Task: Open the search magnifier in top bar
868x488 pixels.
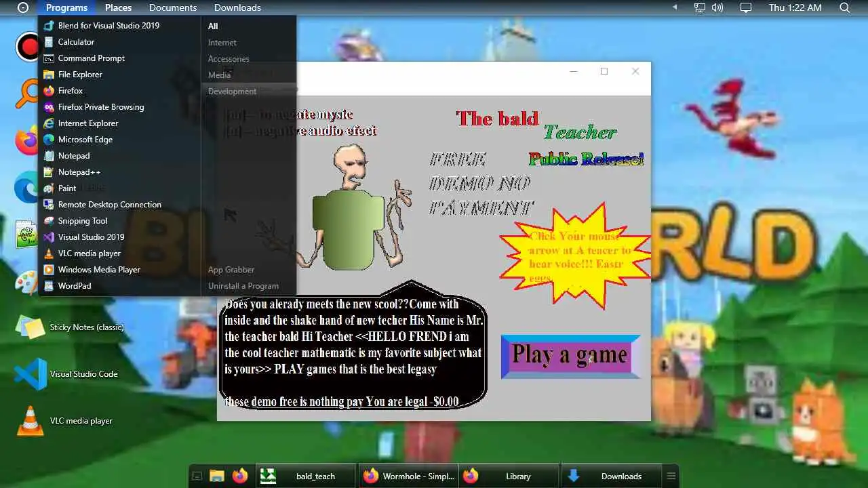Action: (844, 7)
